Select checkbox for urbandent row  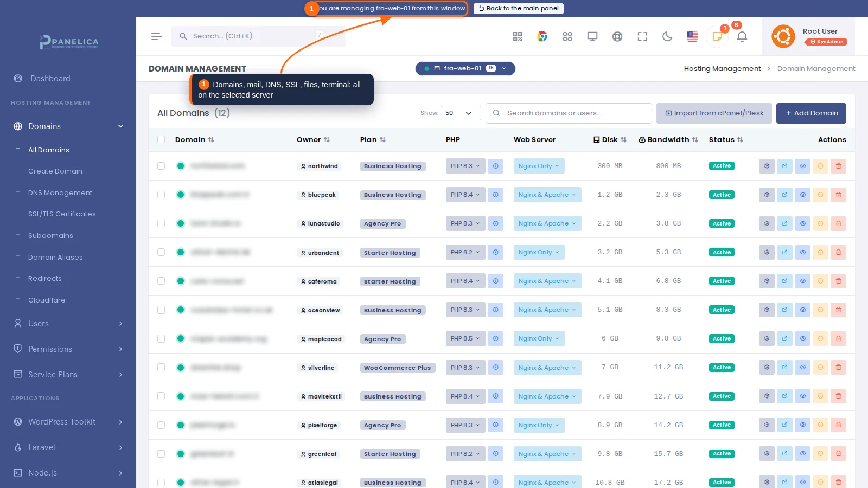pyautogui.click(x=161, y=252)
